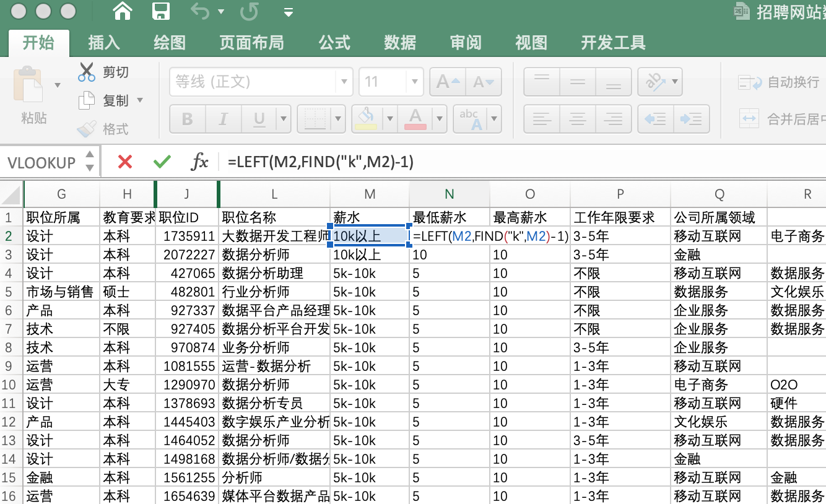Click the Save icon in title bar
This screenshot has width=826, height=504.
point(161,11)
